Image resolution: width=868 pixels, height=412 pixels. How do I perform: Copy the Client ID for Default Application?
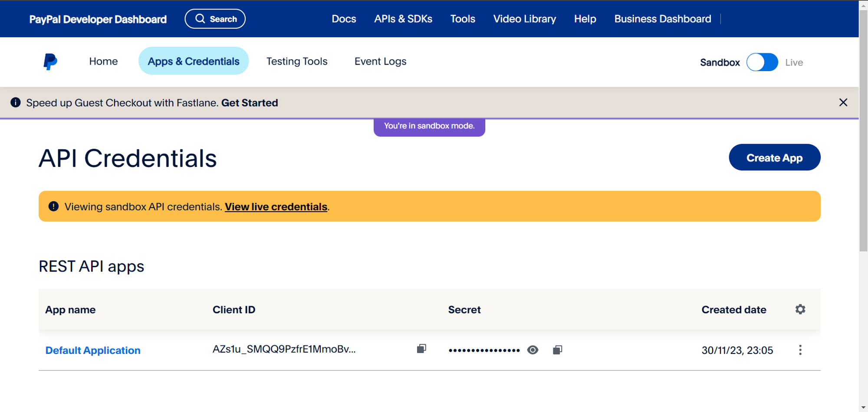pyautogui.click(x=421, y=350)
